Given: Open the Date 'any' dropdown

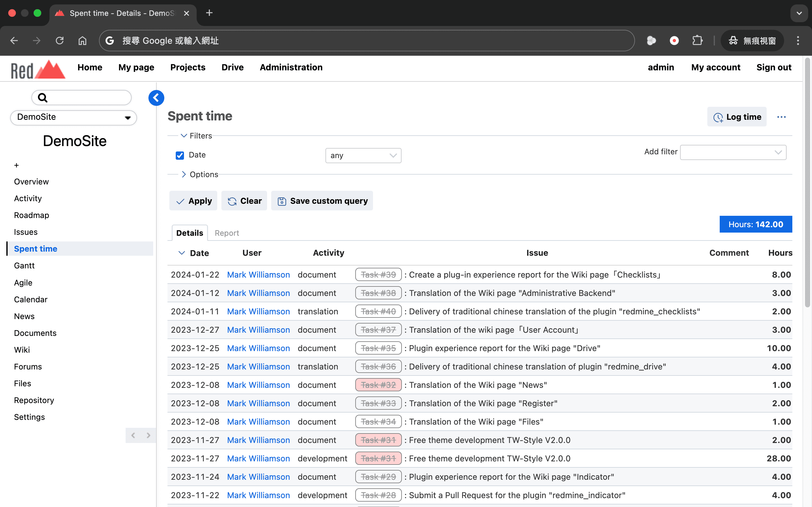Looking at the screenshot, I should pos(363,156).
